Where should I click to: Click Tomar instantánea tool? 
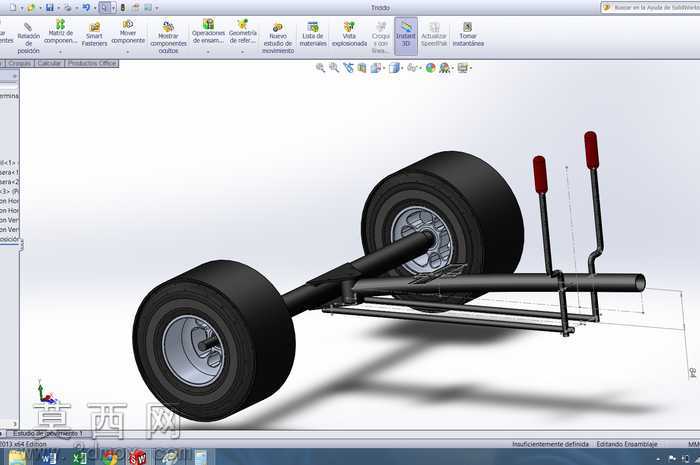click(x=468, y=35)
